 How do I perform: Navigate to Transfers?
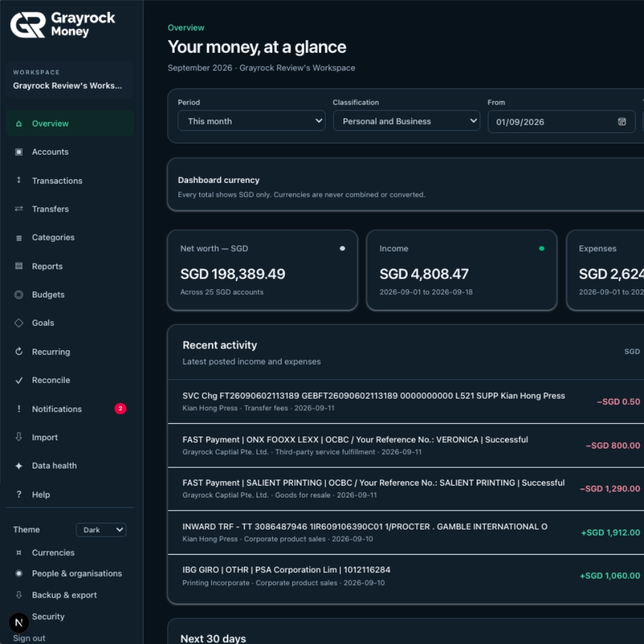click(x=70, y=209)
